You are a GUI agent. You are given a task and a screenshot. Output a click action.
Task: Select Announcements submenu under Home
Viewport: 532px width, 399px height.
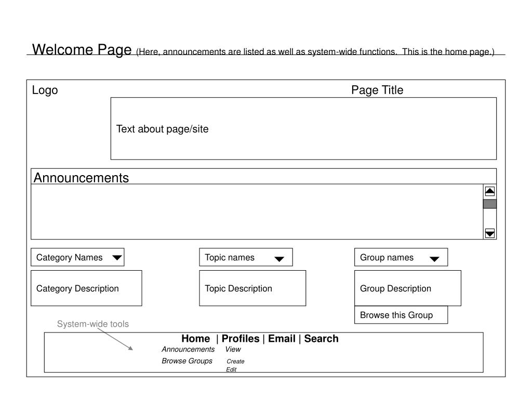[188, 349]
